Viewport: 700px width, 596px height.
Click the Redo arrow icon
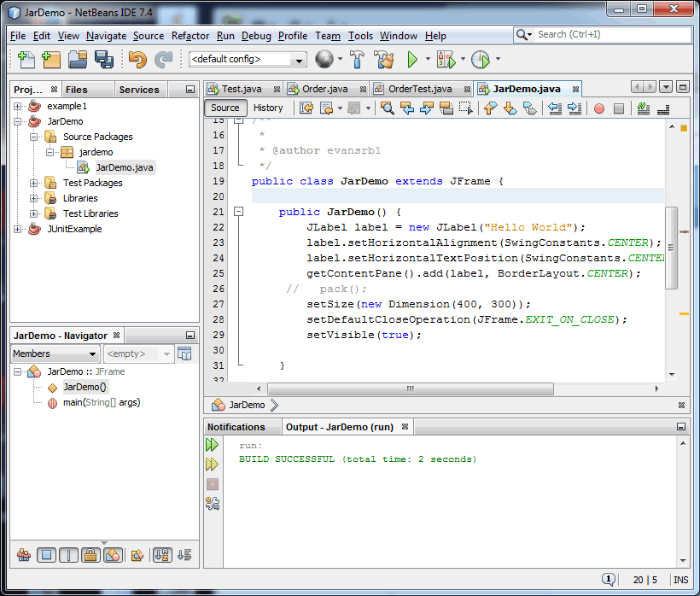pyautogui.click(x=163, y=60)
